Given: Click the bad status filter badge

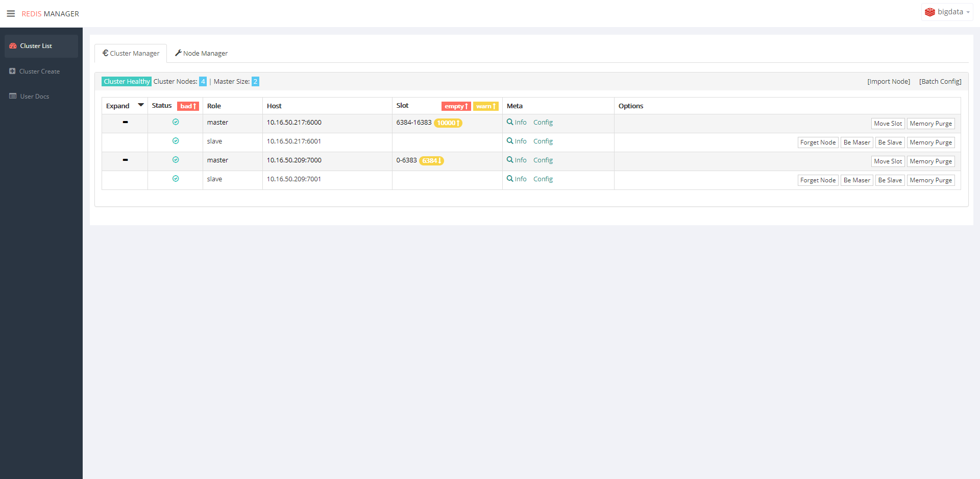Looking at the screenshot, I should 188,106.
